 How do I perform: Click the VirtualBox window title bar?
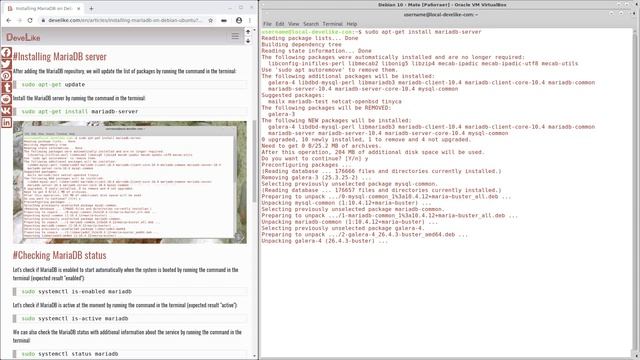coord(442,5)
